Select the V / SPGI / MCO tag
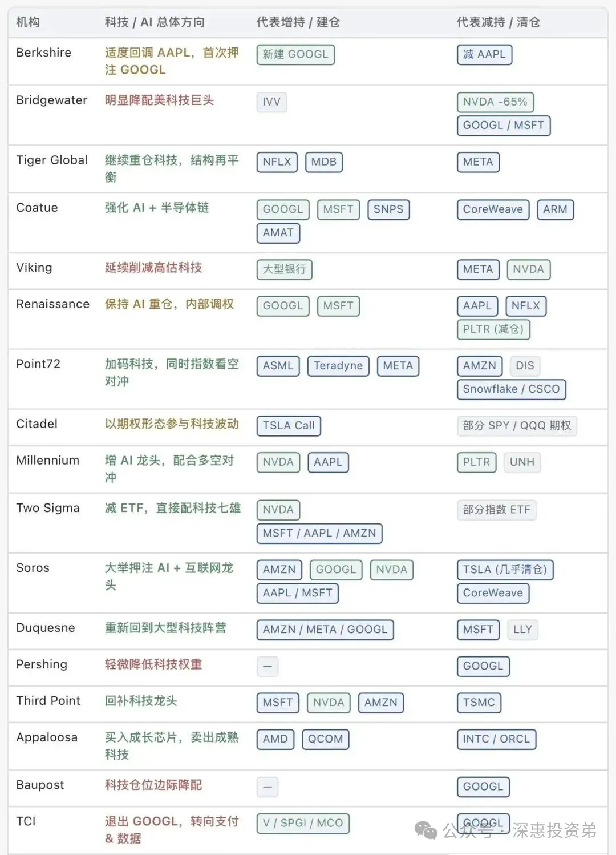The image size is (616, 855). pos(303,823)
